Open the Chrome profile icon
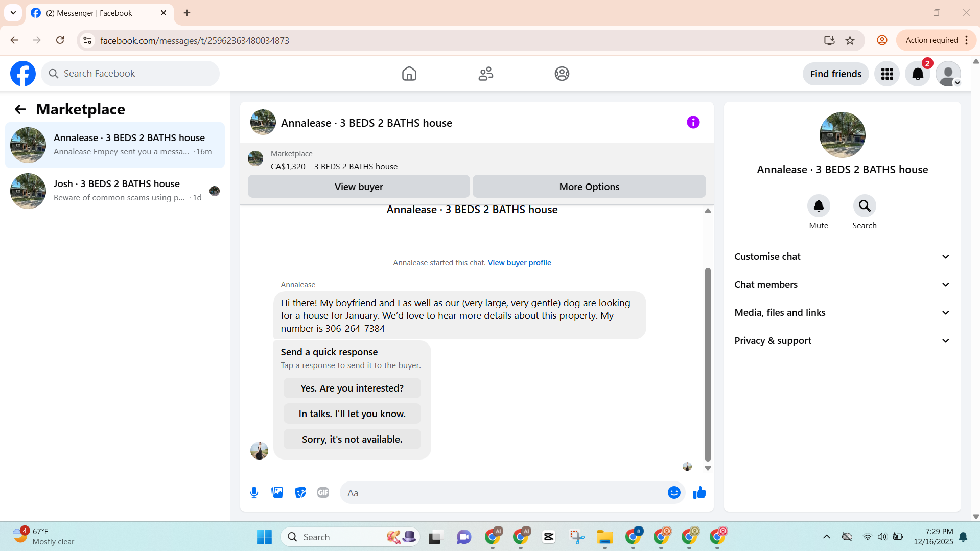Viewport: 980px width, 551px height. [882, 40]
